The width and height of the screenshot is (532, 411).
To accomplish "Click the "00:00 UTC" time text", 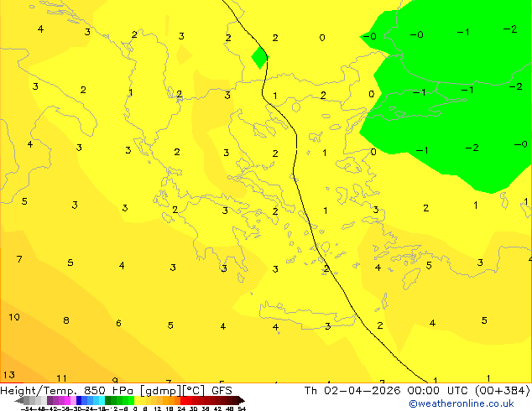I will [x=439, y=391].
